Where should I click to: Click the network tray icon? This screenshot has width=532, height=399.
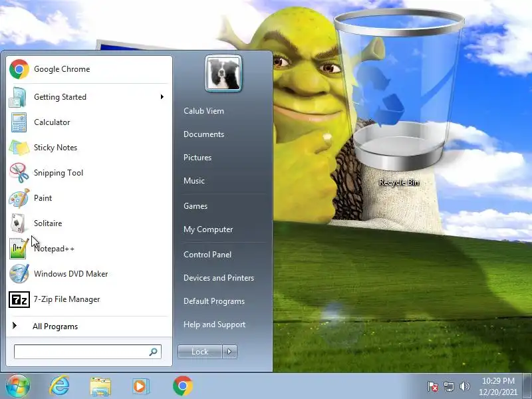pyautogui.click(x=448, y=386)
